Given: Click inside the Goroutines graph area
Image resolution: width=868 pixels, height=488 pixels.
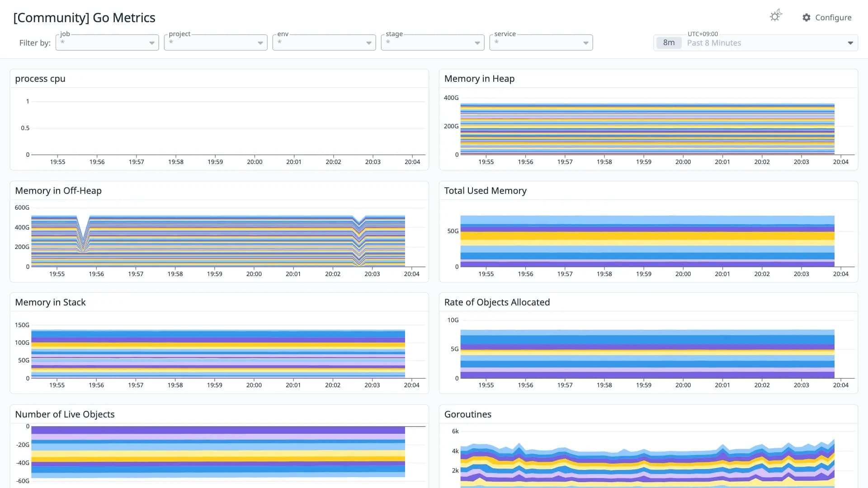Looking at the screenshot, I should click(x=647, y=465).
